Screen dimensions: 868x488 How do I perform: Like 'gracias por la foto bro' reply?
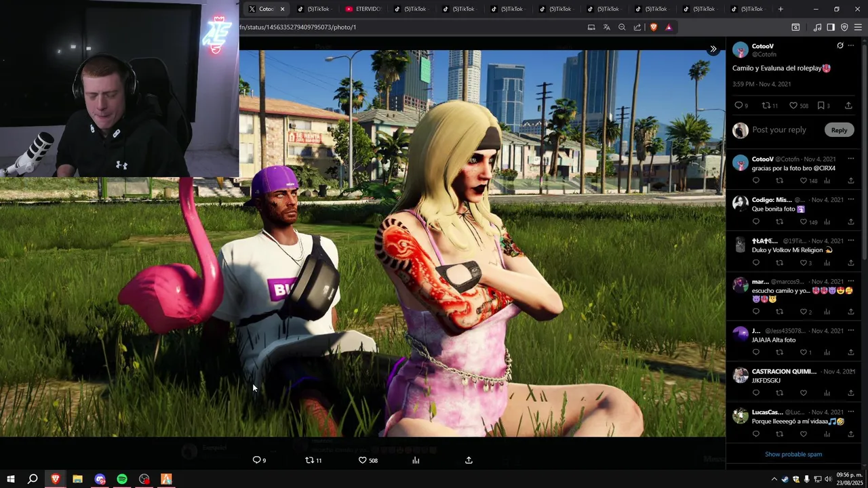pos(803,181)
